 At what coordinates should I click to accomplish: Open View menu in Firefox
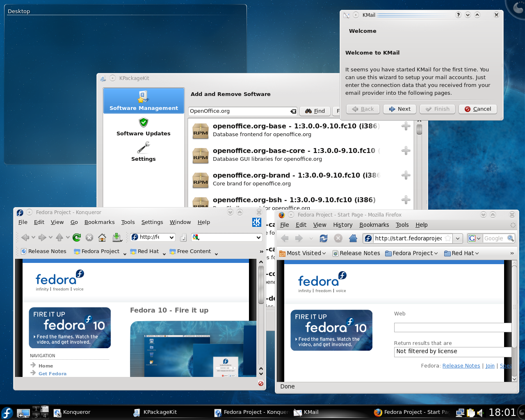click(x=320, y=225)
